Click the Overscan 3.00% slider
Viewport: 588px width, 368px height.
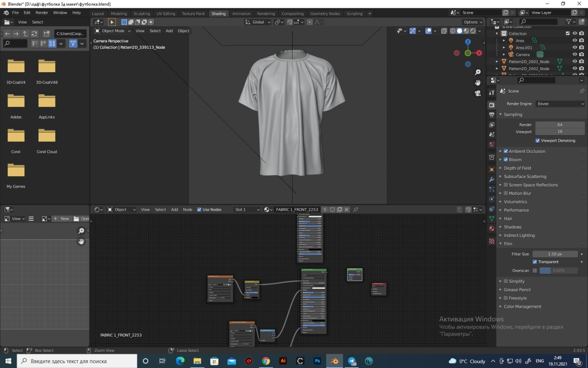tap(559, 270)
